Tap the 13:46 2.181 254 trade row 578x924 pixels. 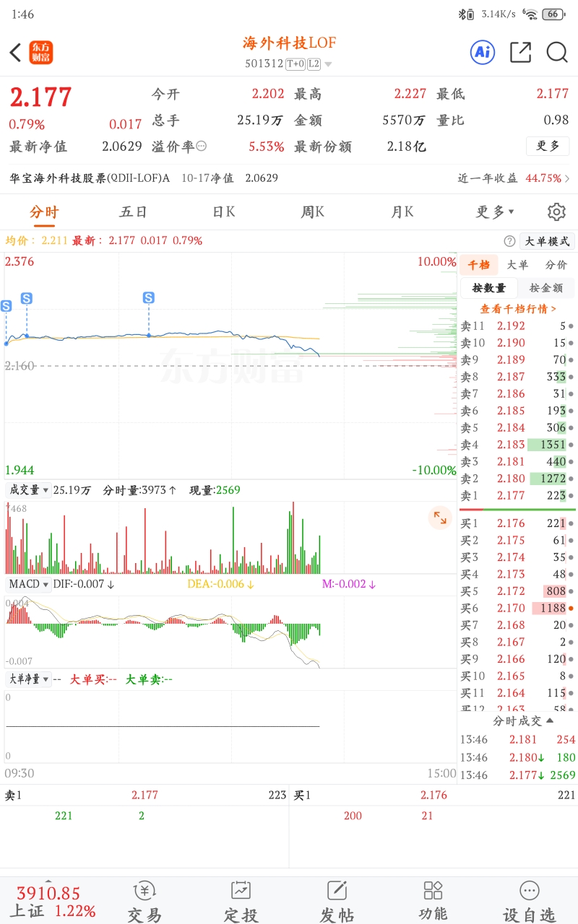tap(517, 740)
